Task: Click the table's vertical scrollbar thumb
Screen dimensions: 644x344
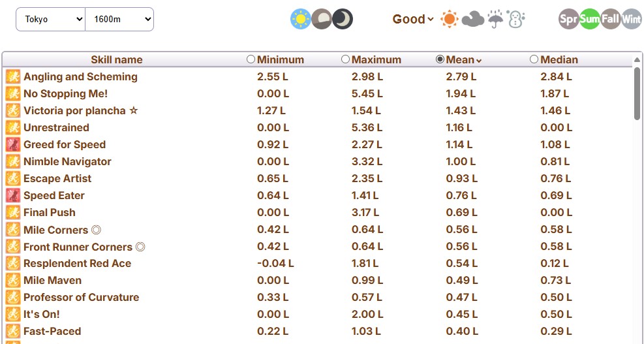Action: (x=637, y=93)
